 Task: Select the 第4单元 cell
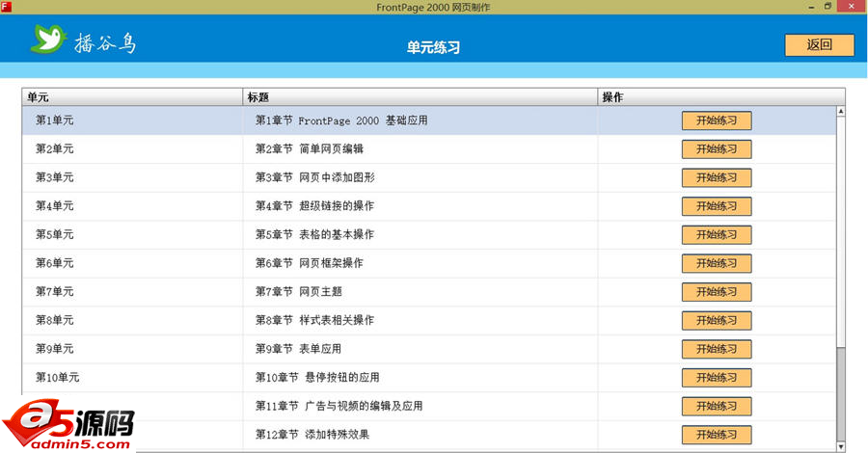[x=132, y=206]
